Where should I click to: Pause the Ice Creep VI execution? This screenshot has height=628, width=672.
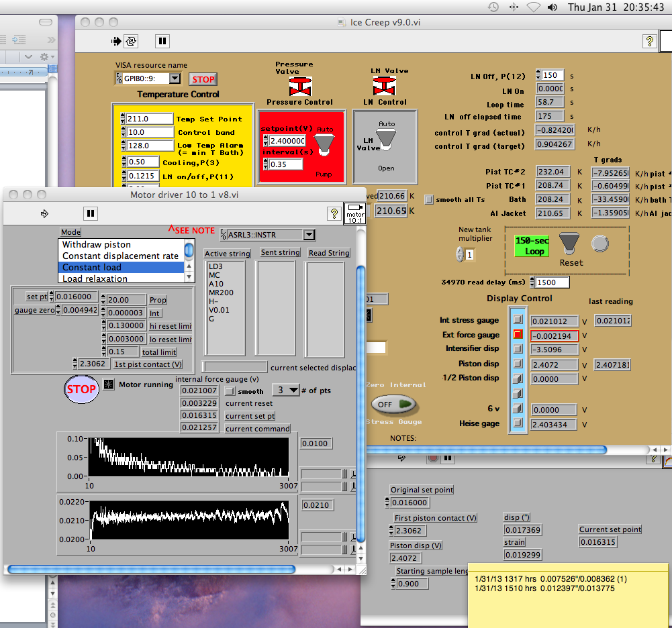tap(162, 41)
